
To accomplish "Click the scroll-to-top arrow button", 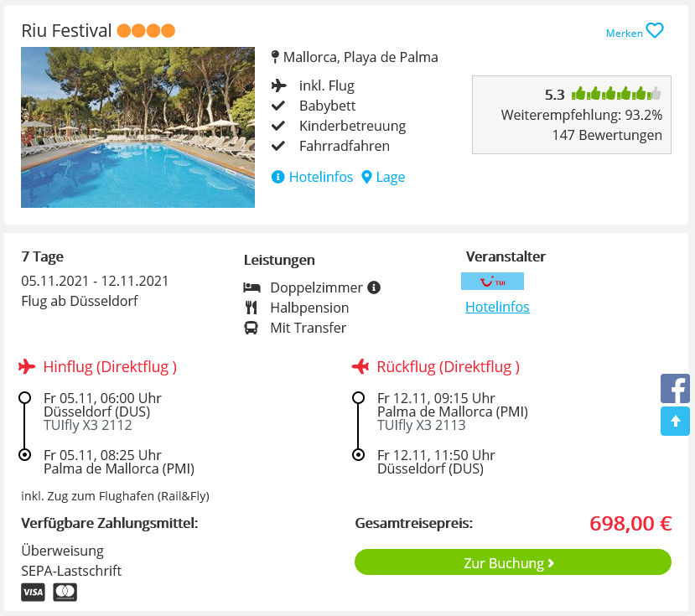I will click(x=675, y=422).
